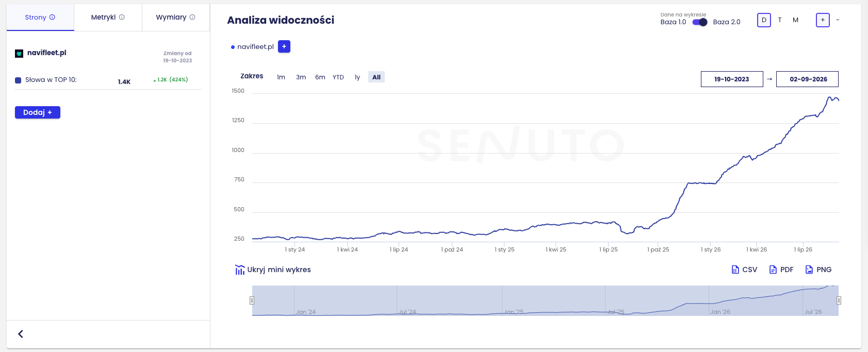Click the mini chart icon by Ukryj
Image resolution: width=868 pixels, height=352 pixels.
tap(240, 270)
